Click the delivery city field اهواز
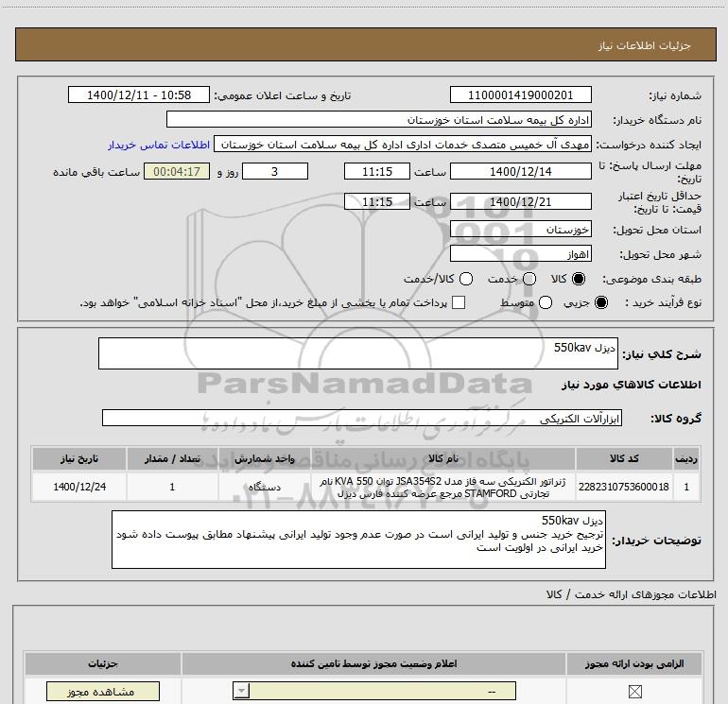 click(x=520, y=254)
